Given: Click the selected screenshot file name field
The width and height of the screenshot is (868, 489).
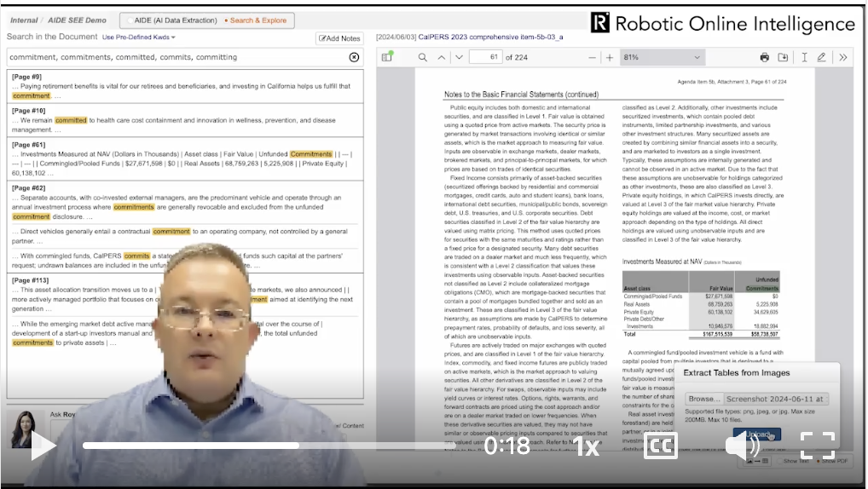Looking at the screenshot, I should 776,399.
